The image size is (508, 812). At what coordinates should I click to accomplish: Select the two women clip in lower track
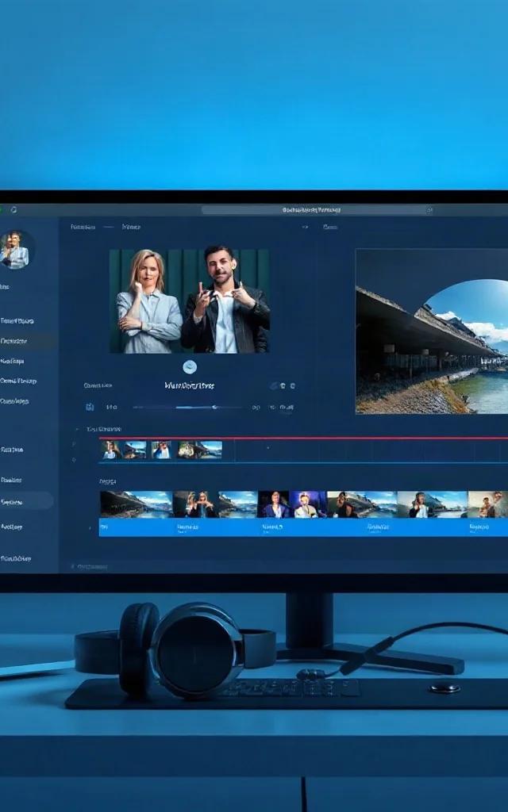195,504
